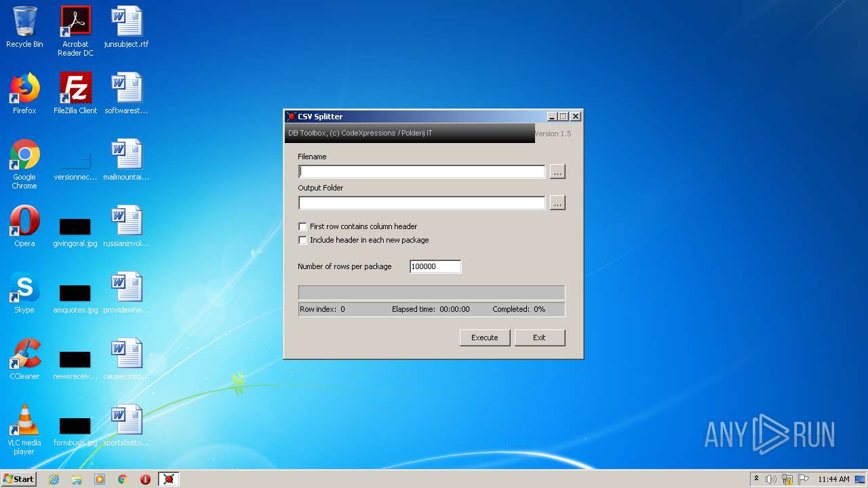Click Number of rows per package field
The height and width of the screenshot is (488, 868).
tap(435, 266)
